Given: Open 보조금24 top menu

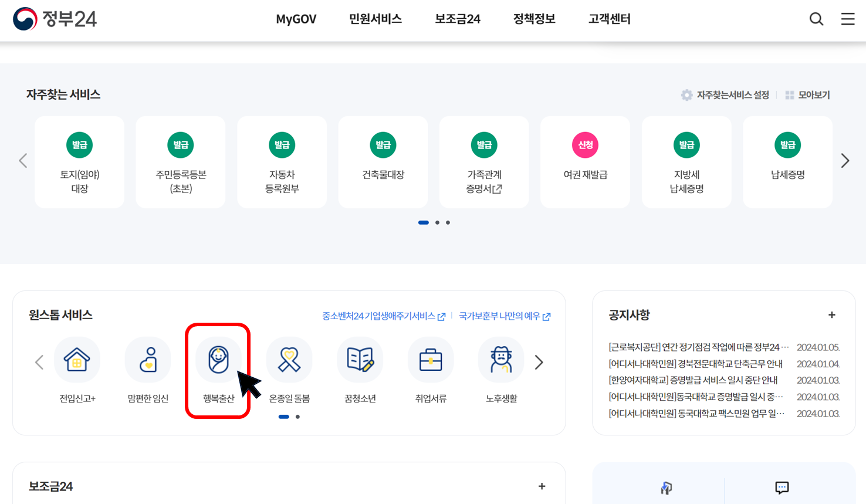Looking at the screenshot, I should click(x=458, y=19).
